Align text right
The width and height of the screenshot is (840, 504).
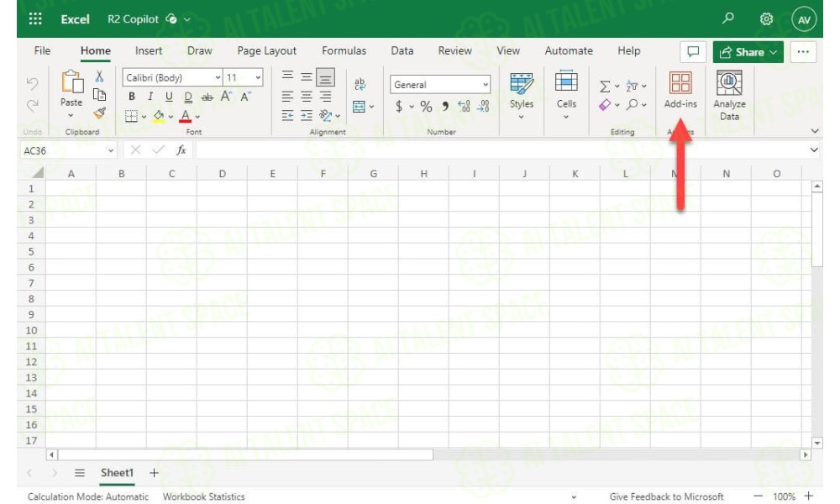click(325, 97)
